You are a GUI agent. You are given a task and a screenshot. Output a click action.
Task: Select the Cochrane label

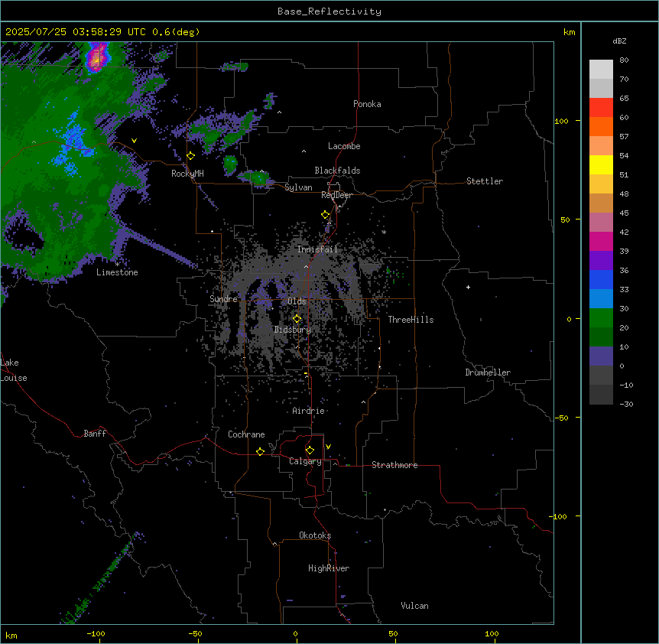pos(246,434)
